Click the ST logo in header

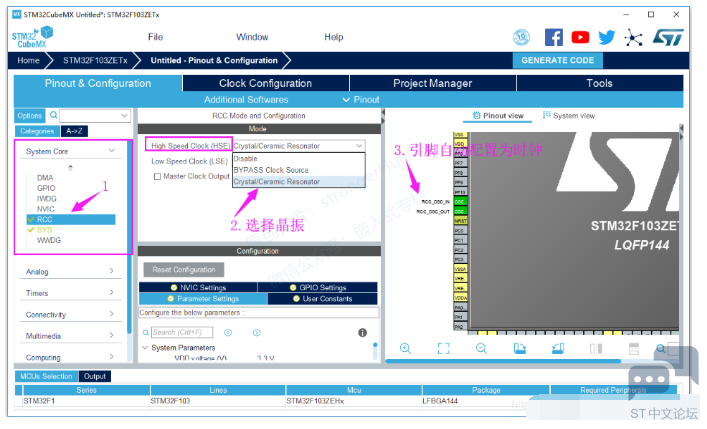tap(668, 37)
